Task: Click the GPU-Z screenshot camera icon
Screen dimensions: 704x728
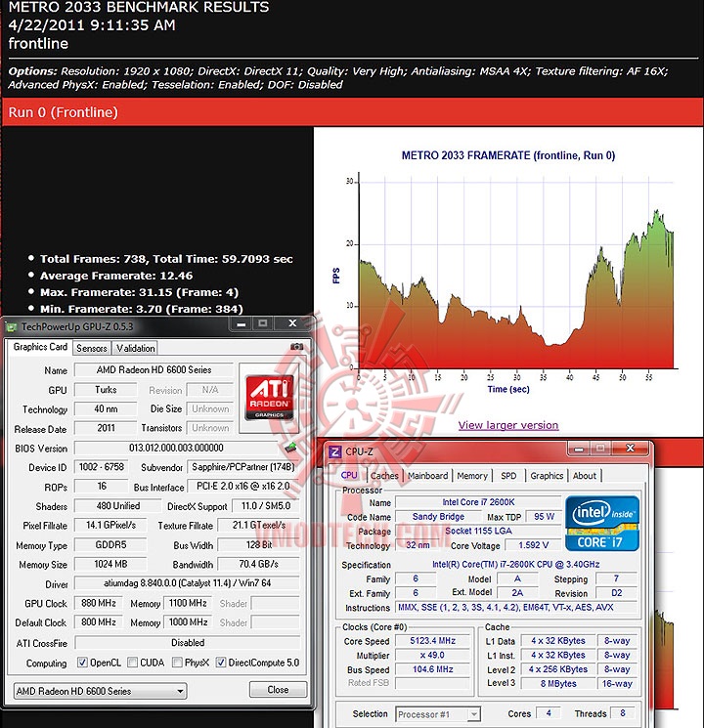Action: click(297, 347)
